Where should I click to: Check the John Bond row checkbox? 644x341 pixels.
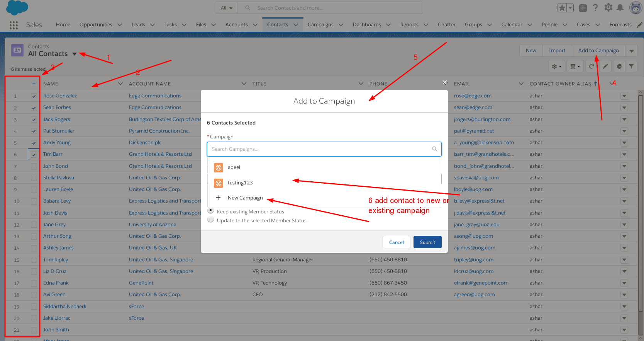pos(34,166)
